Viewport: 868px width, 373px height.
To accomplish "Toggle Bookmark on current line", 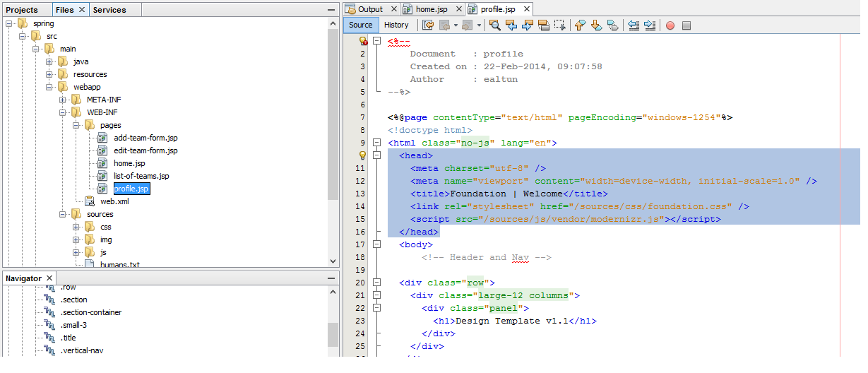I will coord(613,25).
